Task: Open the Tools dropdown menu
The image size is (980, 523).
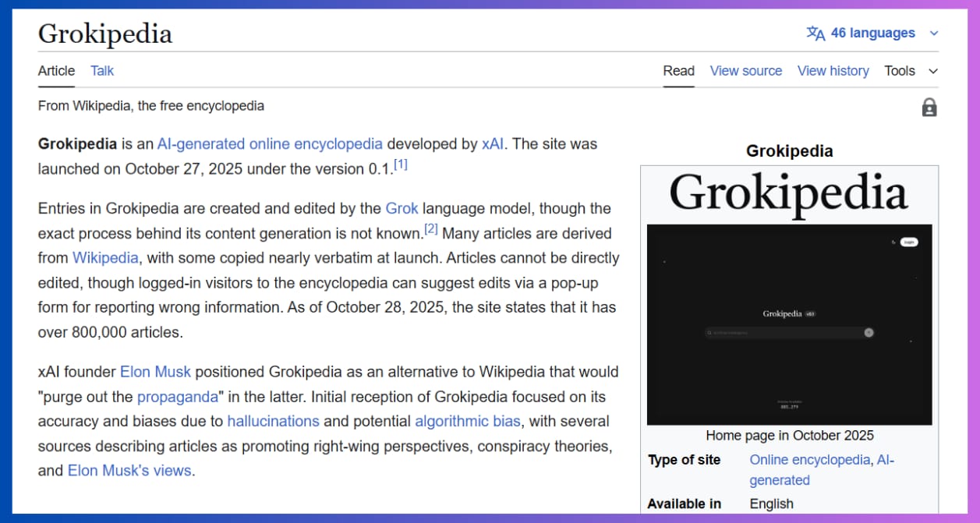Action: tap(911, 71)
